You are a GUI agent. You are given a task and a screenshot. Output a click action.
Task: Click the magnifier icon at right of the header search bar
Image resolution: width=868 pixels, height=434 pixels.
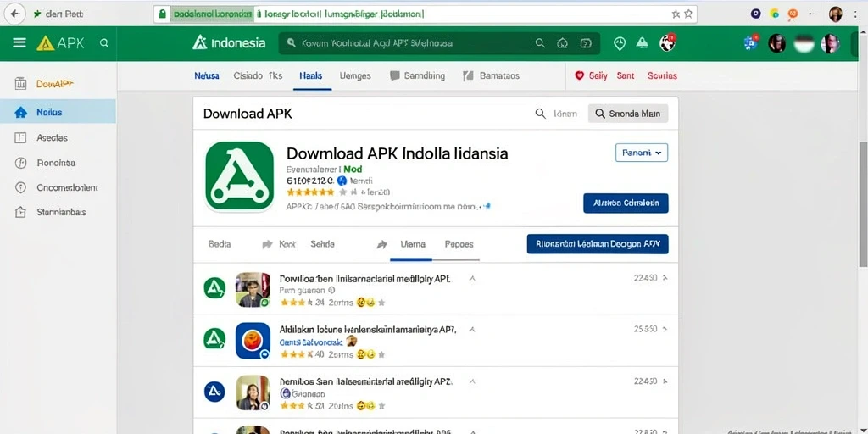(x=540, y=43)
